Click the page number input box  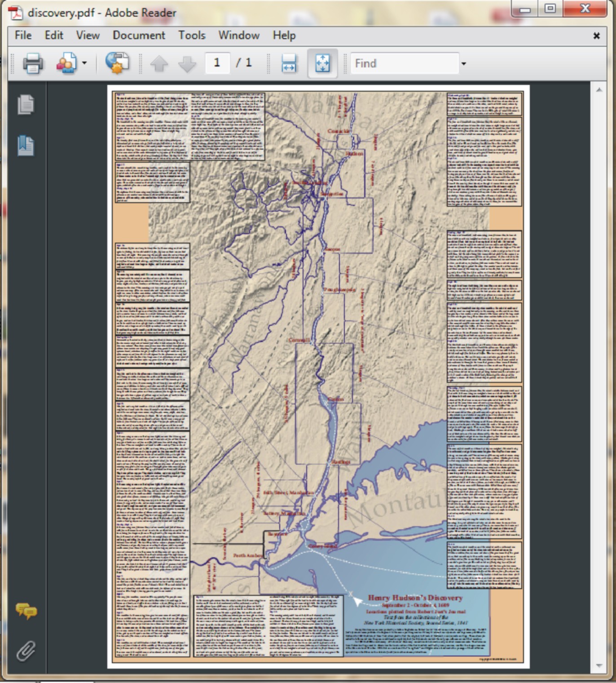(217, 63)
